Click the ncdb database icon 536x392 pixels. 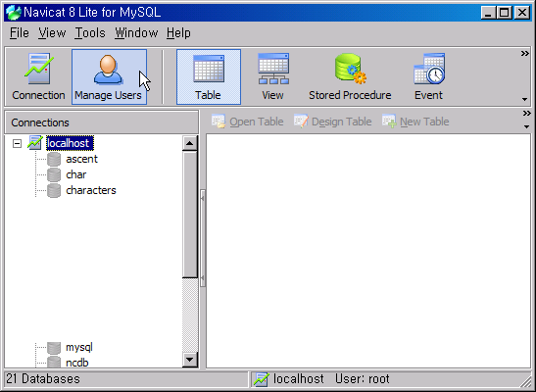pyautogui.click(x=54, y=362)
